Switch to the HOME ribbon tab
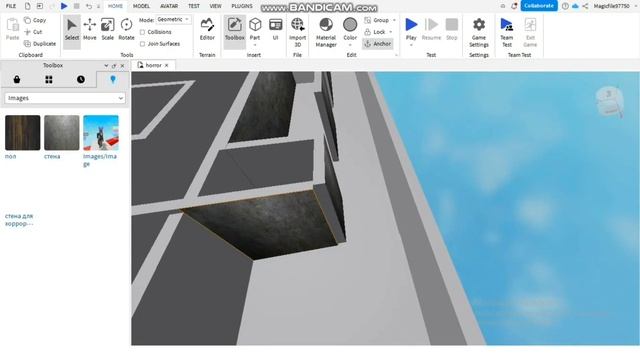640x360 pixels. point(115,6)
